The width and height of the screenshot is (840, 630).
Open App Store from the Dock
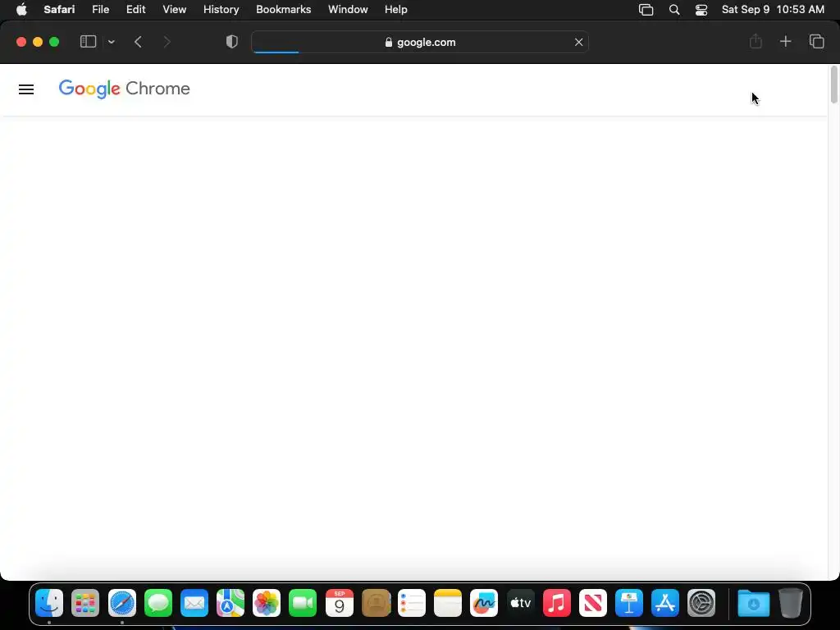point(664,603)
